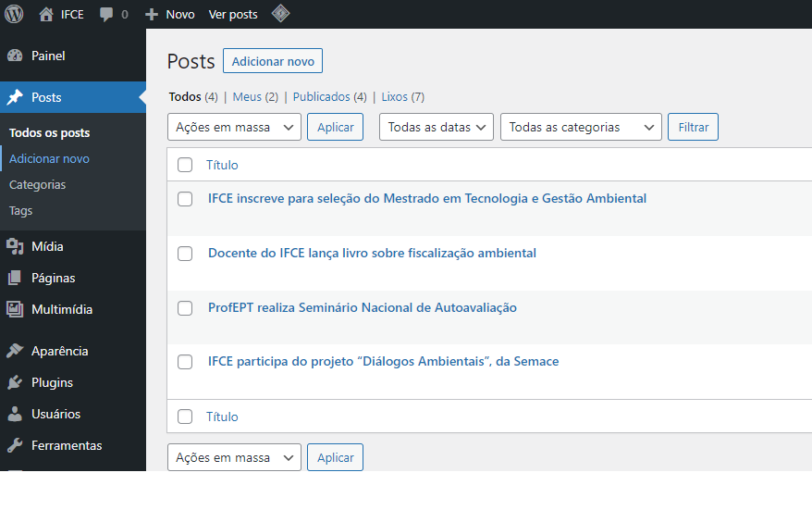
Task: Open the Todas as datas dropdown
Action: pyautogui.click(x=436, y=127)
